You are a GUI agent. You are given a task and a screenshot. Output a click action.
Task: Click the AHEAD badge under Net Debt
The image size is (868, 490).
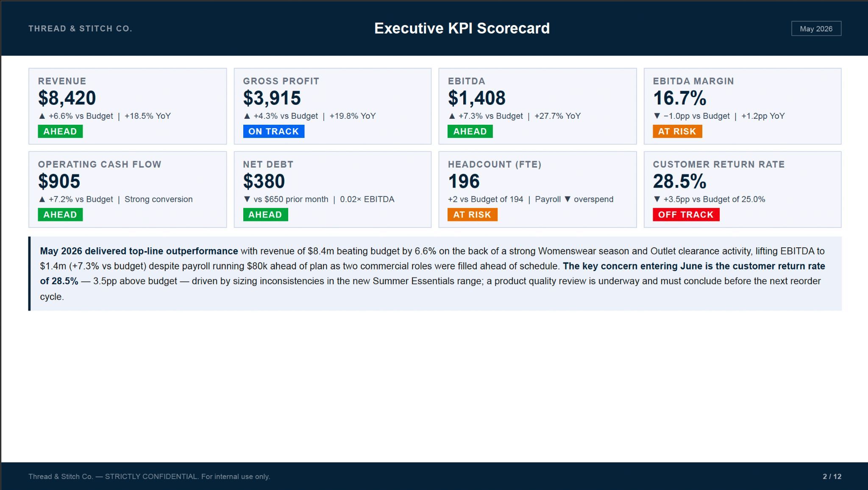click(265, 215)
